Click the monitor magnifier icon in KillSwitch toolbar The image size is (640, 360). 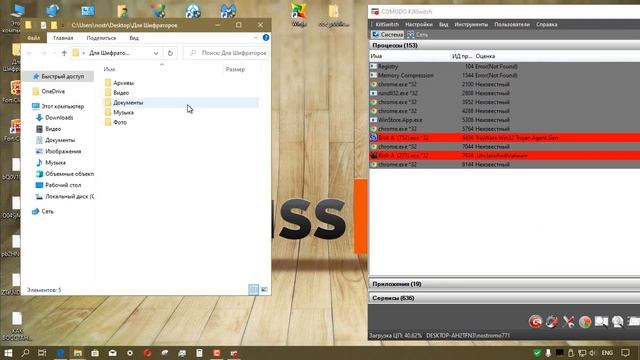[x=601, y=322]
